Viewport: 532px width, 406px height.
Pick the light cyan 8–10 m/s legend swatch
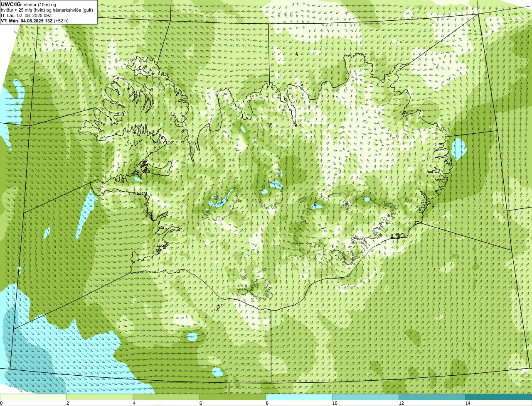click(x=299, y=397)
